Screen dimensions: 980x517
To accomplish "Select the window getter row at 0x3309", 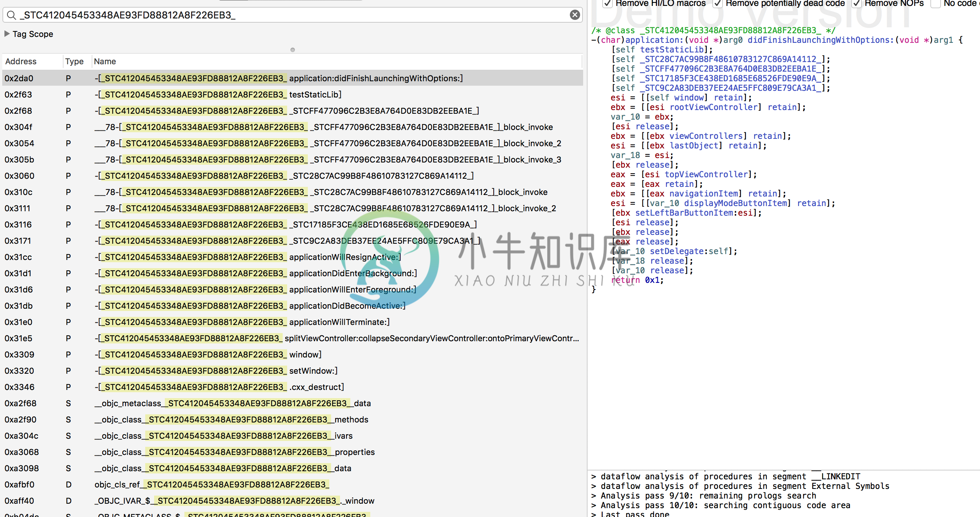I will point(292,355).
